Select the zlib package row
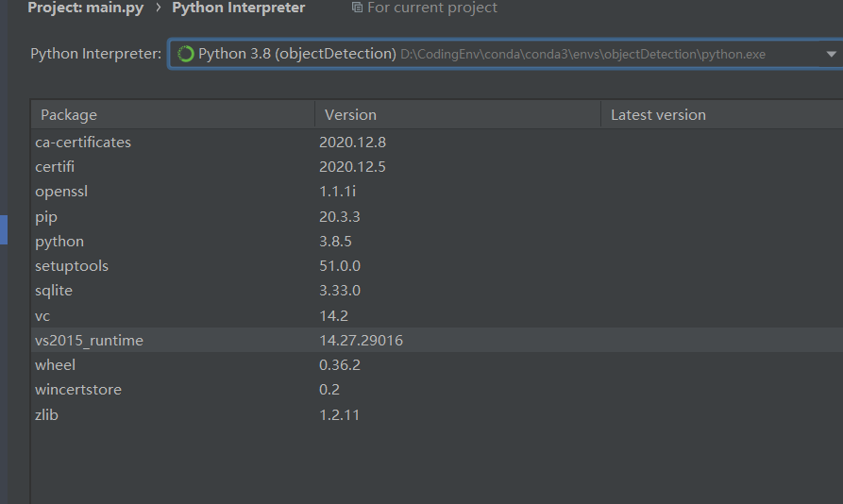 [46, 414]
